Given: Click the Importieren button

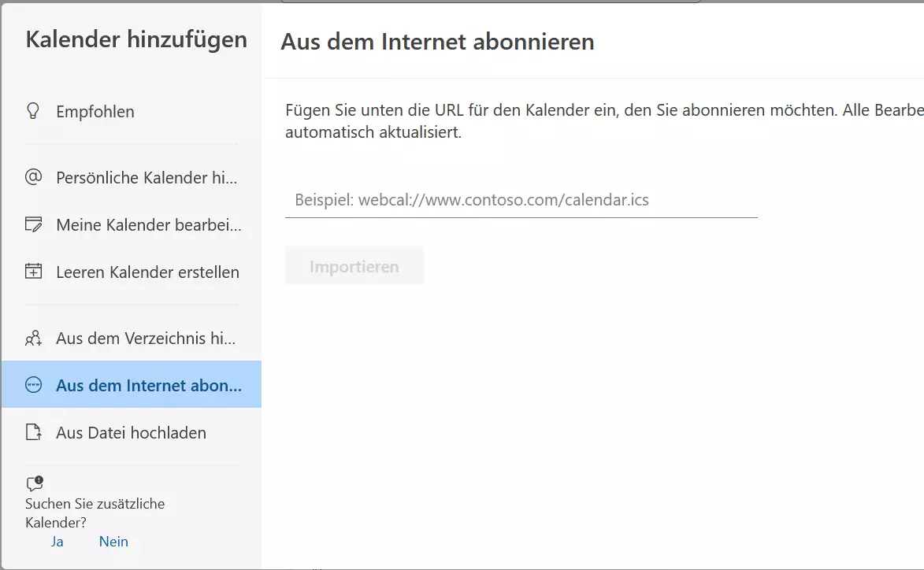Looking at the screenshot, I should tap(354, 265).
